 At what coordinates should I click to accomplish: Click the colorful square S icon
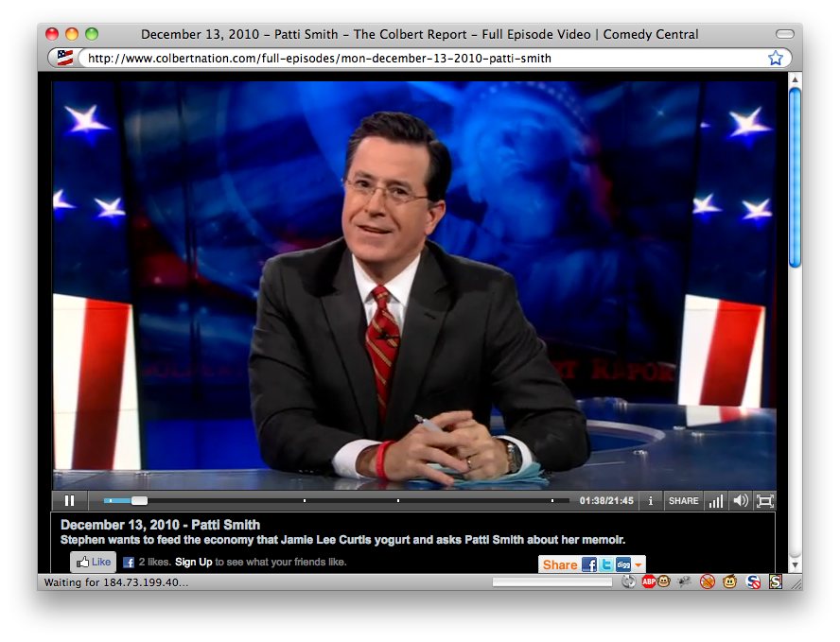pyautogui.click(x=775, y=581)
